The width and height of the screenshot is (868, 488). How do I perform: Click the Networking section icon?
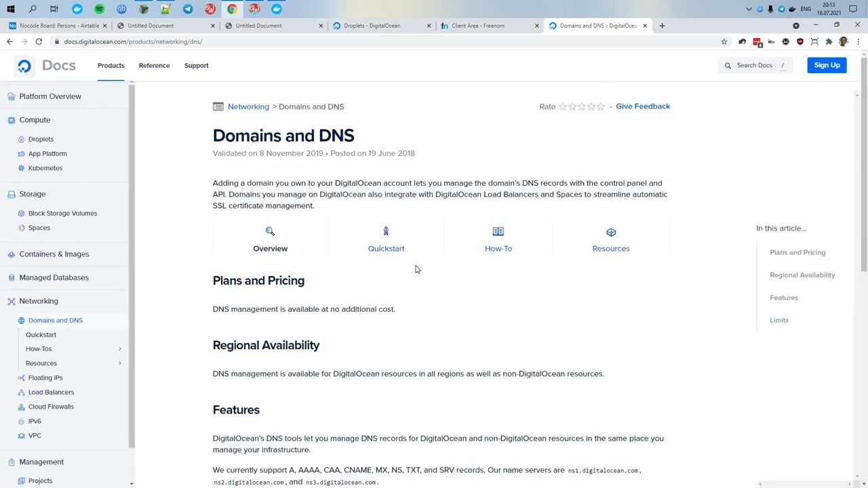point(12,301)
